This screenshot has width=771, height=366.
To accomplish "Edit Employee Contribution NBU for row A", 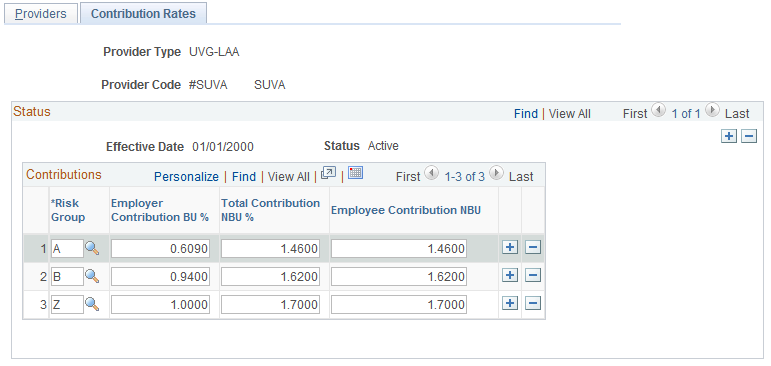I will pos(399,248).
